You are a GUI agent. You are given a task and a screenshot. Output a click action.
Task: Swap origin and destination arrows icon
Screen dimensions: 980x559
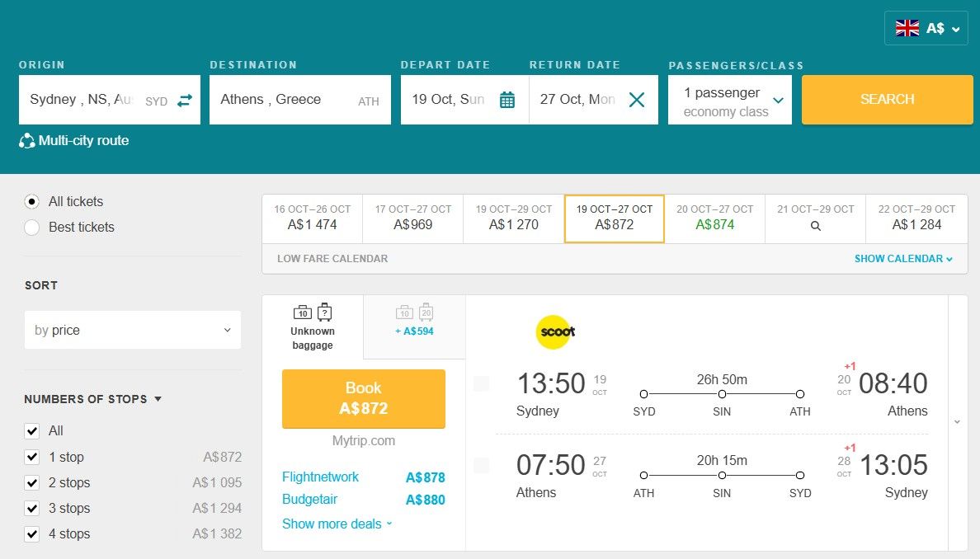pyautogui.click(x=185, y=100)
